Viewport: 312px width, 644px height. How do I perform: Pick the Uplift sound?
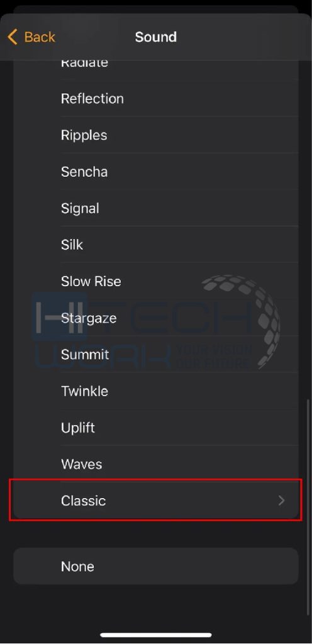pos(155,428)
